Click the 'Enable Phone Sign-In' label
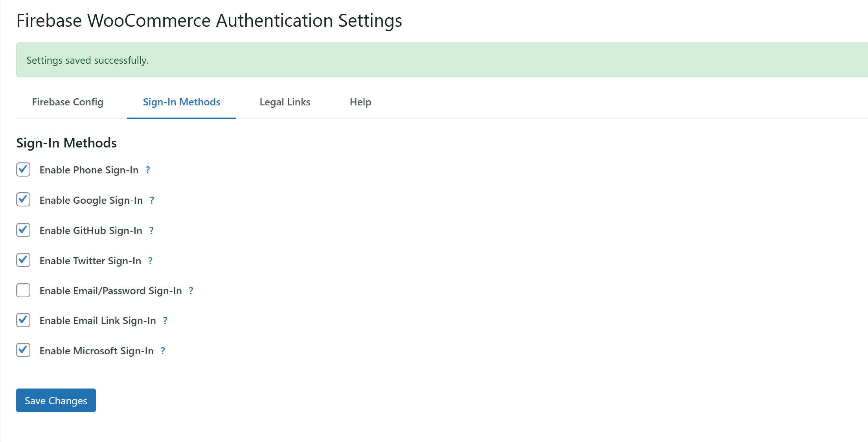The width and height of the screenshot is (868, 442). (x=89, y=170)
